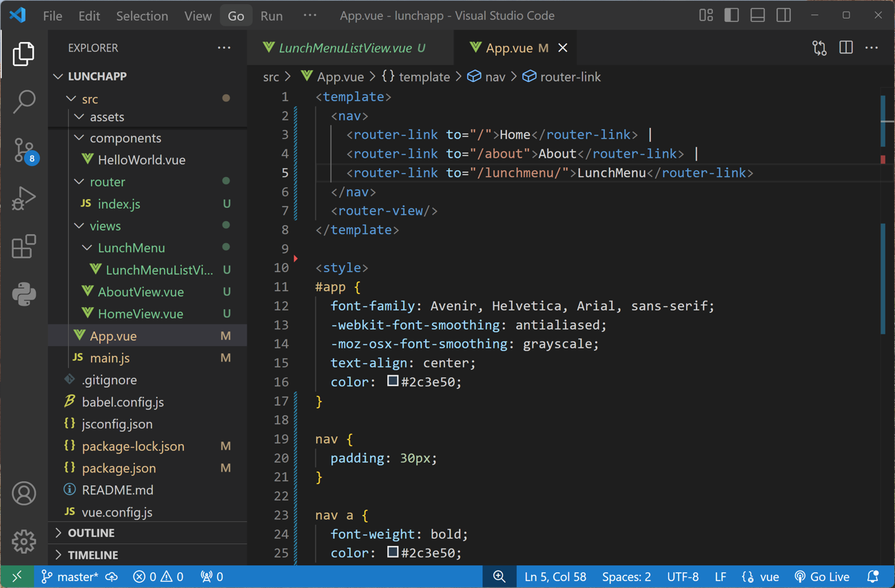Collapse the src folder
The height and width of the screenshot is (588, 895).
point(148,98)
